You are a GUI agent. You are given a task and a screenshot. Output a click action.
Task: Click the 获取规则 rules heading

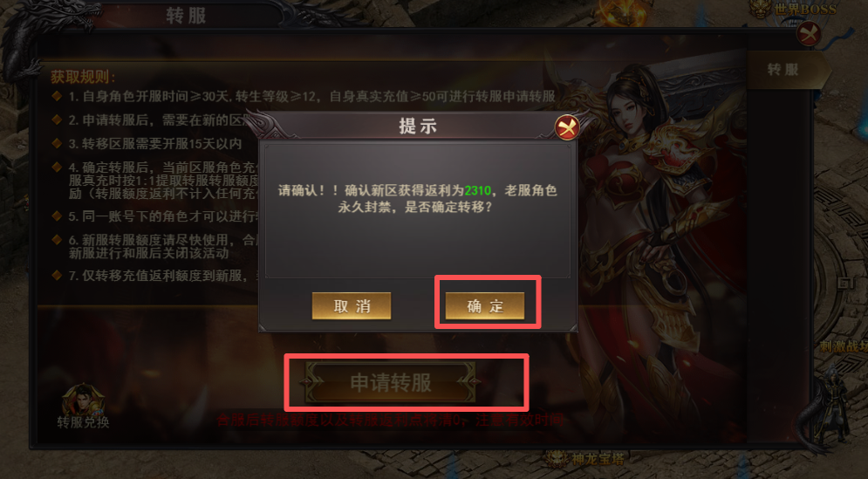83,77
